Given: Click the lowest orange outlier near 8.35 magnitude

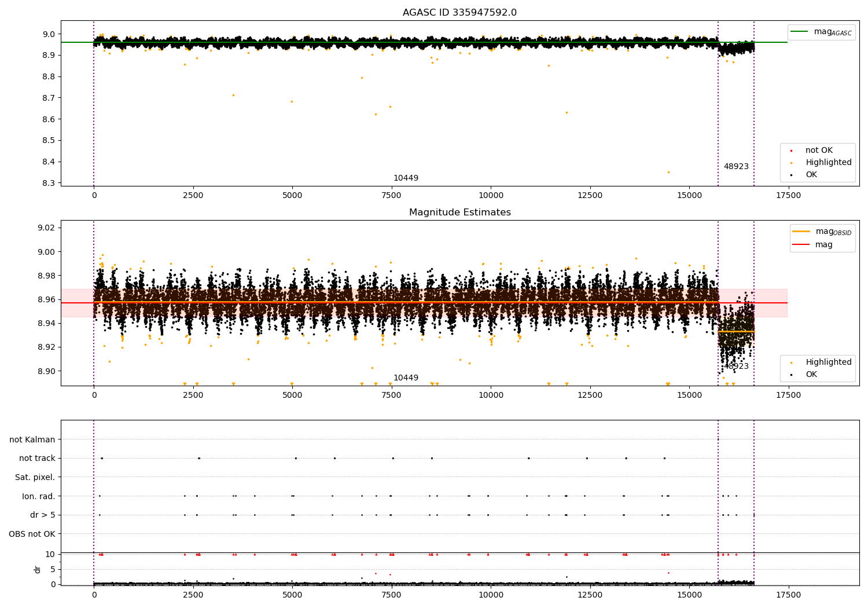Looking at the screenshot, I should tap(668, 172).
